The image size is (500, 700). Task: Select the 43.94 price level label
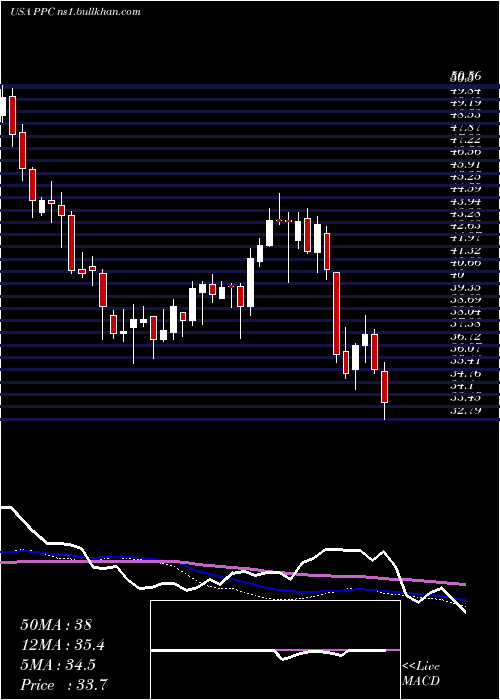tap(466, 202)
